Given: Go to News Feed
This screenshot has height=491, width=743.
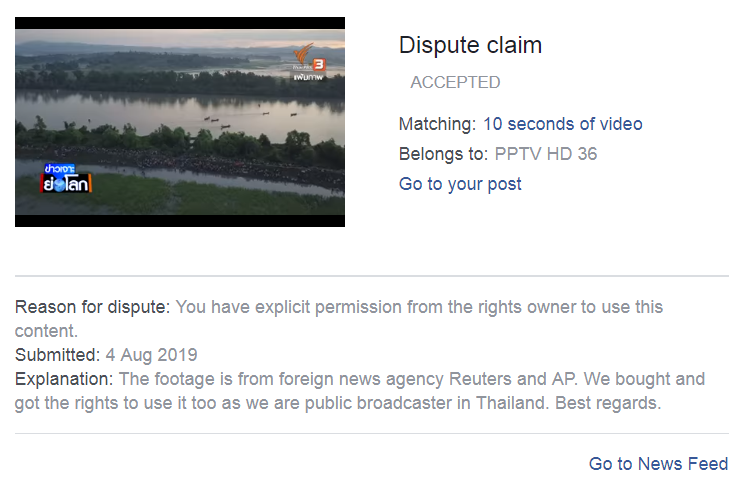Looking at the screenshot, I should [x=658, y=464].
